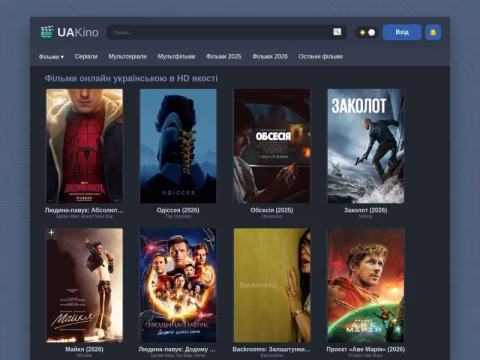Click the Одіссея (2026) title link
The height and width of the screenshot is (360, 480).
click(x=178, y=210)
